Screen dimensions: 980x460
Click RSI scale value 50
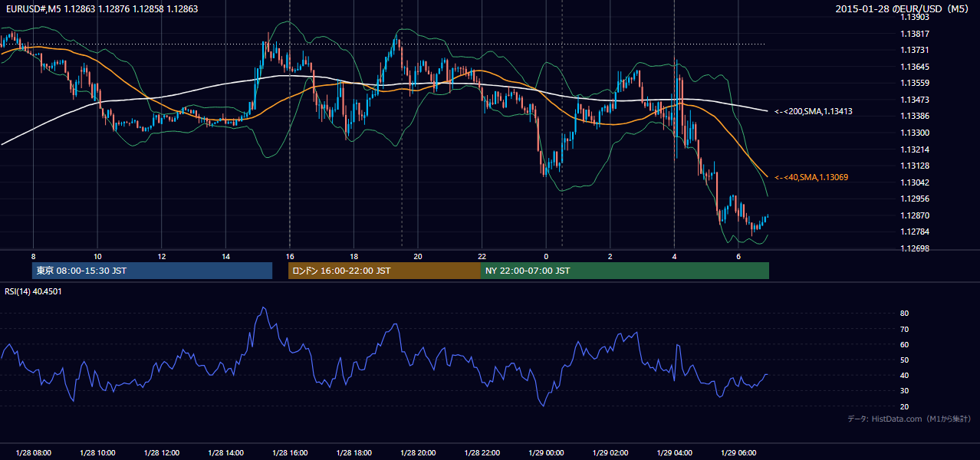(x=905, y=360)
